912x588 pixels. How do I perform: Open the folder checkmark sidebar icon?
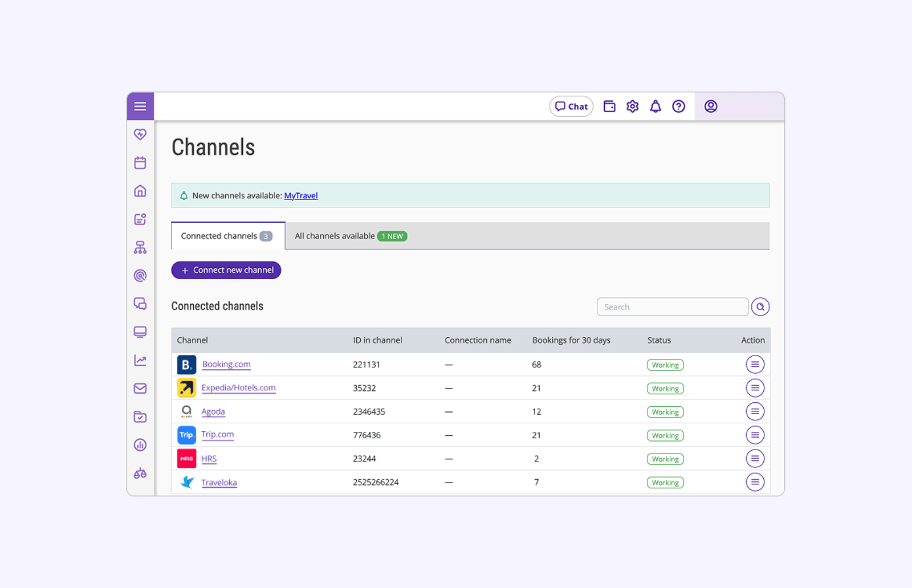(x=140, y=416)
